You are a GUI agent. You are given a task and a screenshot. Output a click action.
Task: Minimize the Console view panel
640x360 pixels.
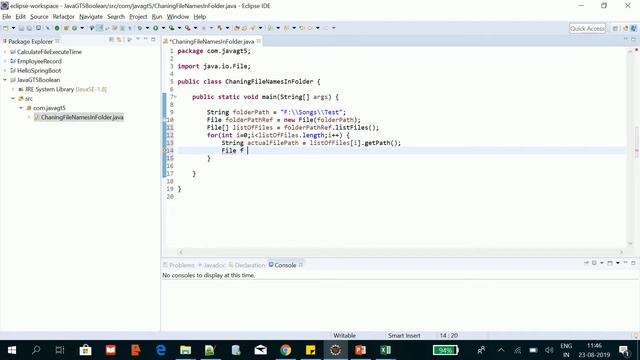click(625, 263)
